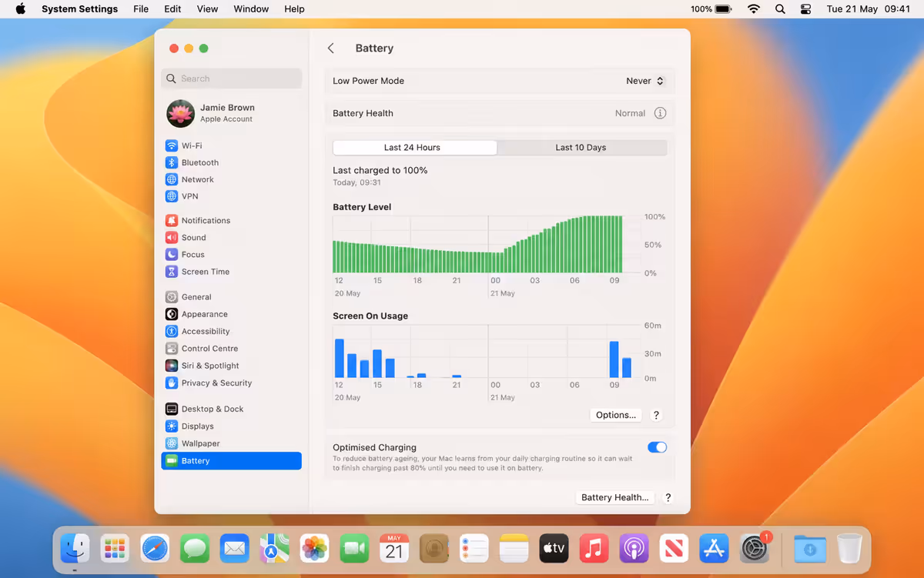924x578 pixels.
Task: Open the View menu
Action: 207,9
